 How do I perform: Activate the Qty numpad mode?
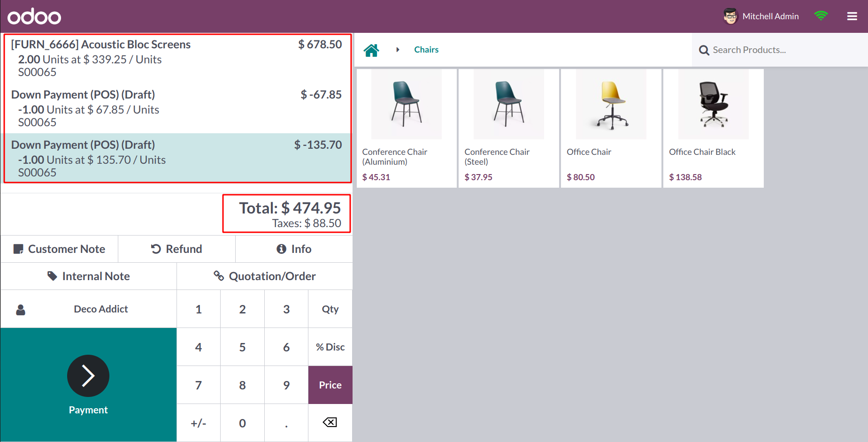(330, 309)
